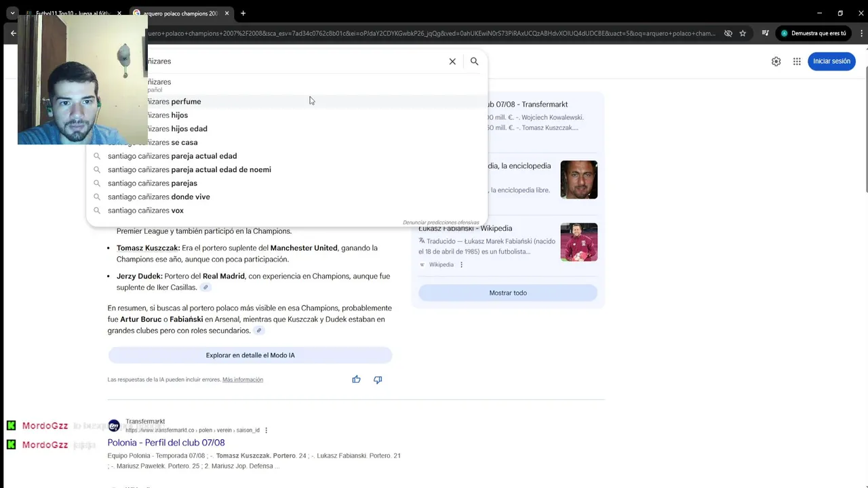Switch to the Futbol11 Top10 tab

pos(75,13)
